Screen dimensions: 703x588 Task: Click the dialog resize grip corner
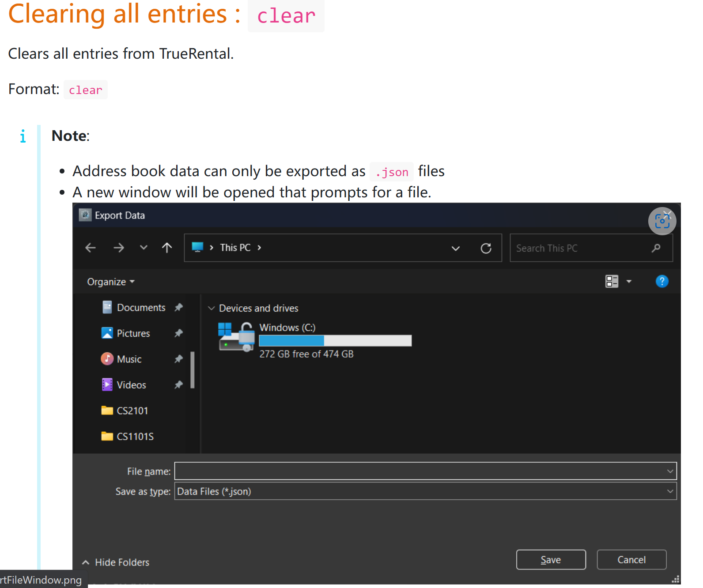675,580
